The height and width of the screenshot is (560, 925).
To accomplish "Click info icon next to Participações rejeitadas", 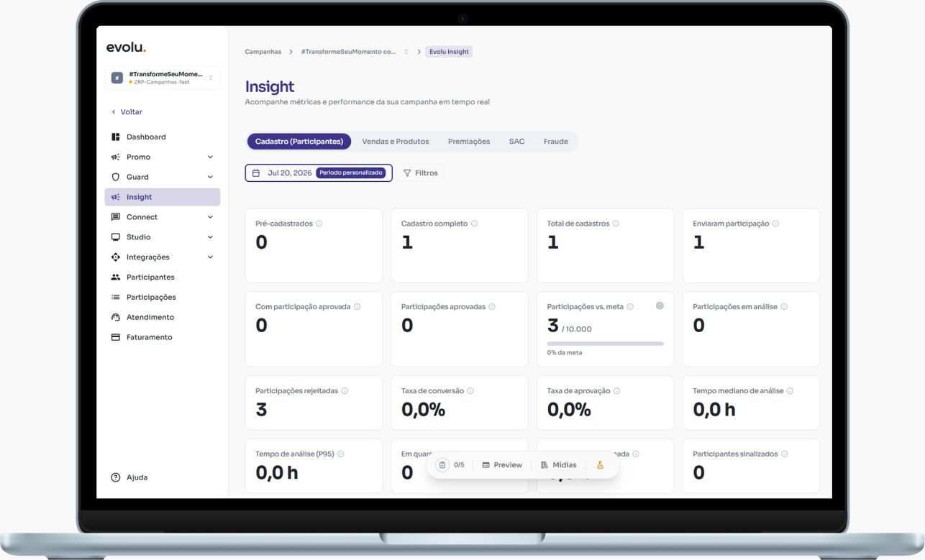I will tap(345, 391).
